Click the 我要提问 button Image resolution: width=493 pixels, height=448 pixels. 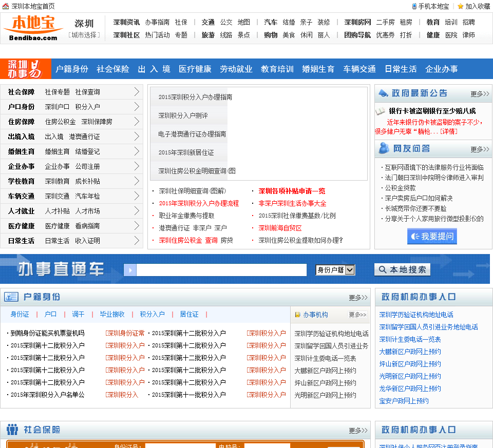coord(432,236)
